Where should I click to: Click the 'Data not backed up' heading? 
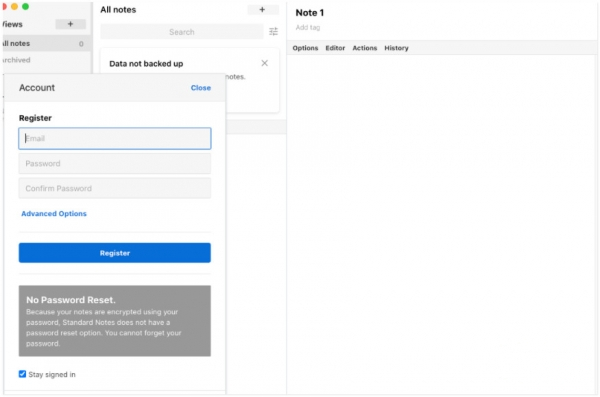click(x=146, y=64)
